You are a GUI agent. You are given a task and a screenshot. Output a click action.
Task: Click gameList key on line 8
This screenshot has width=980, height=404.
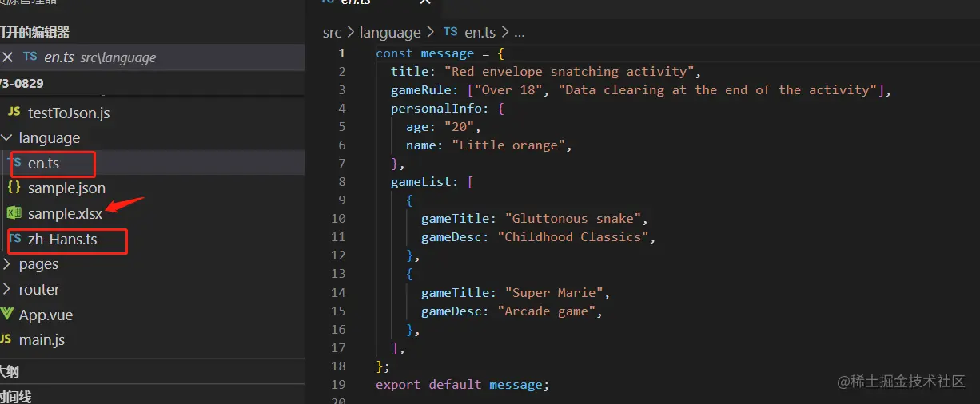(421, 182)
